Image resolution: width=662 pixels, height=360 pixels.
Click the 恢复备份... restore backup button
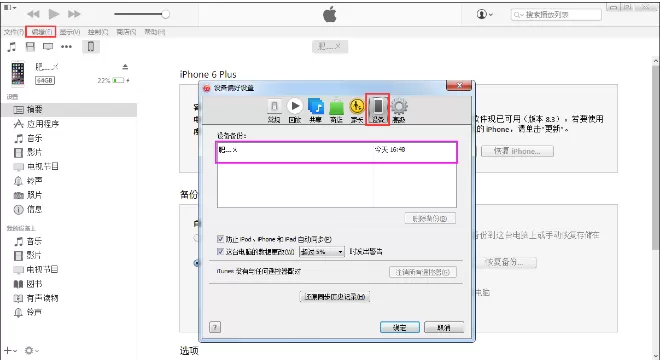506,262
